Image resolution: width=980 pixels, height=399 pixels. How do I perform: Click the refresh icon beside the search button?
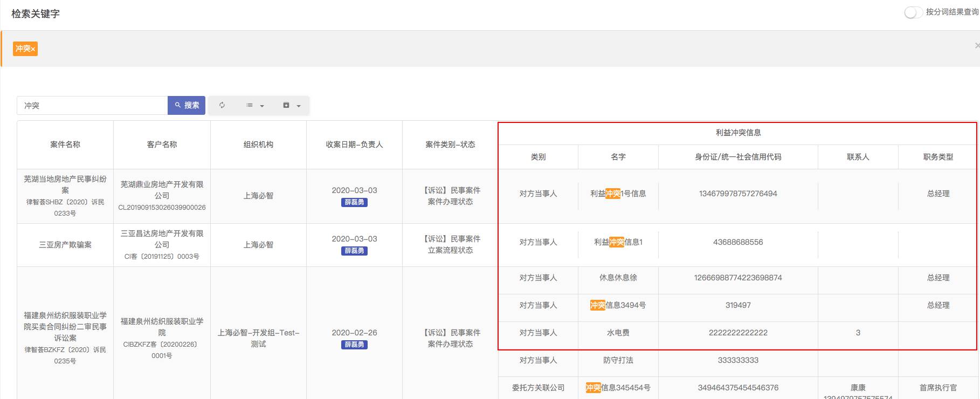coord(222,105)
